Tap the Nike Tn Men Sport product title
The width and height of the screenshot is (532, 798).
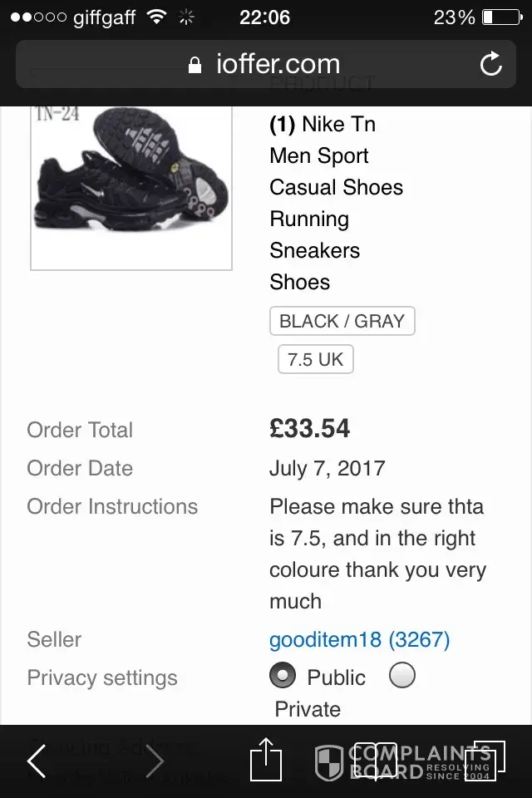(x=336, y=203)
